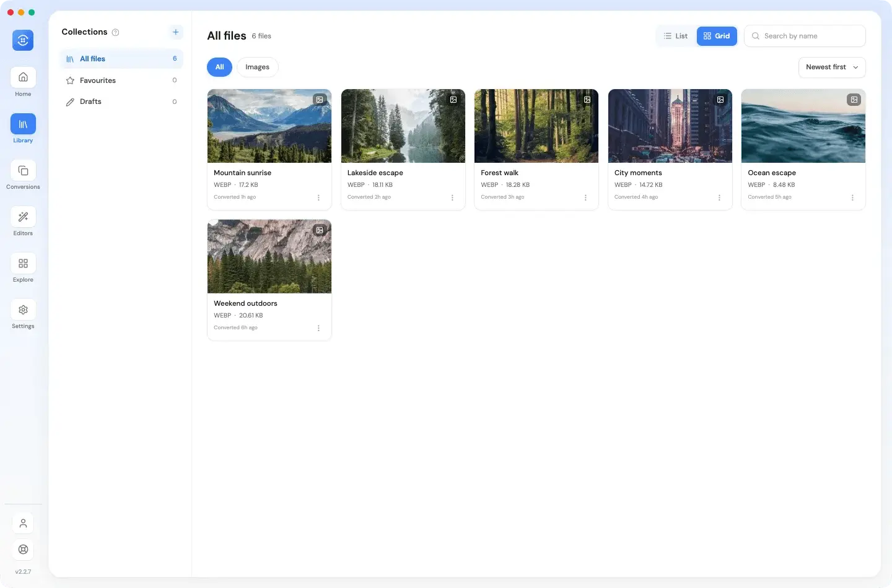Image resolution: width=892 pixels, height=588 pixels.
Task: Click the app logo icon in sidebar
Action: click(23, 40)
